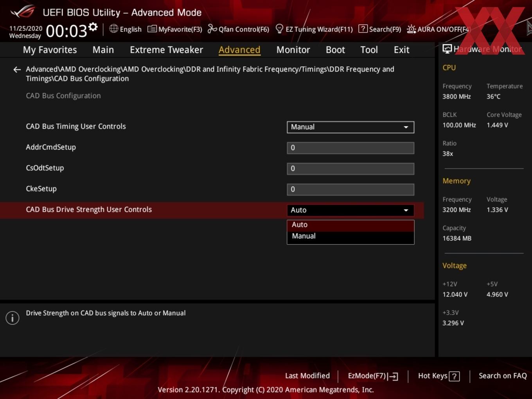This screenshot has height=399, width=532.
Task: Click the 00:03 clock display
Action: [66, 31]
